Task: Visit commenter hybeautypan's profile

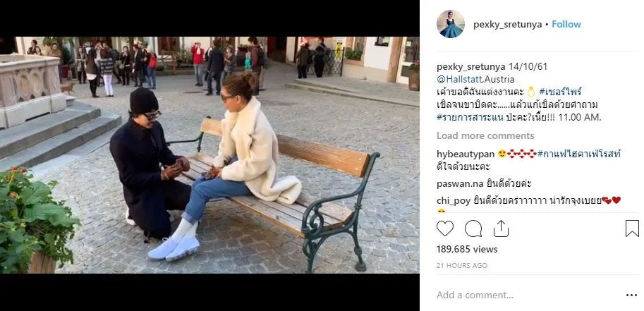Action: click(466, 154)
